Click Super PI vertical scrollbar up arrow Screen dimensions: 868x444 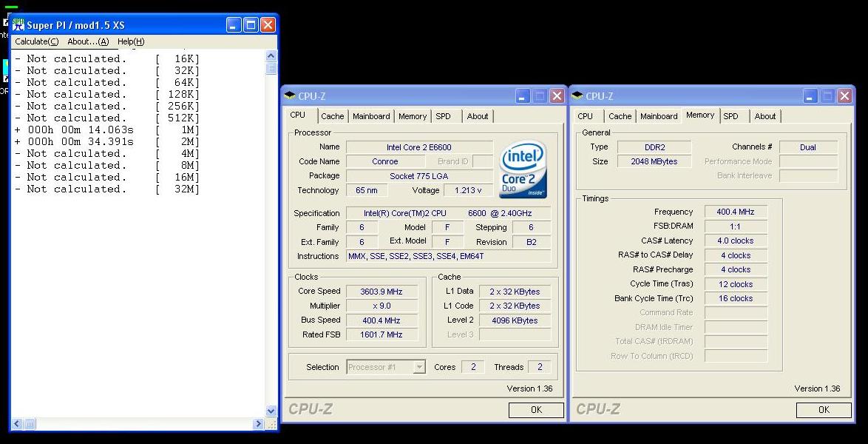coord(271,56)
